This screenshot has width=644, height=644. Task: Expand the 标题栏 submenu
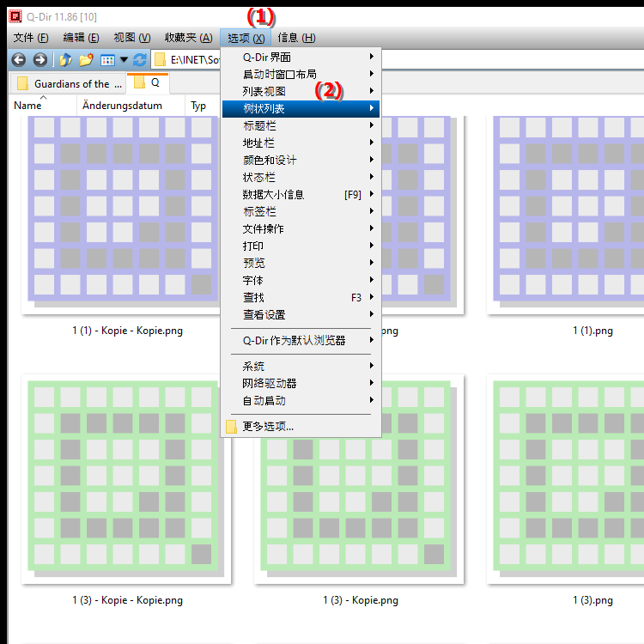click(301, 125)
